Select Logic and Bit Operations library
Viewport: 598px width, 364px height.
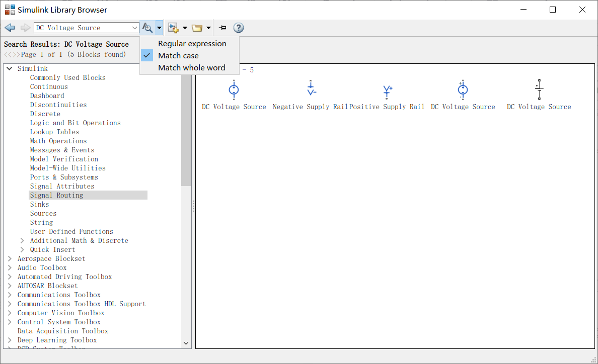75,123
